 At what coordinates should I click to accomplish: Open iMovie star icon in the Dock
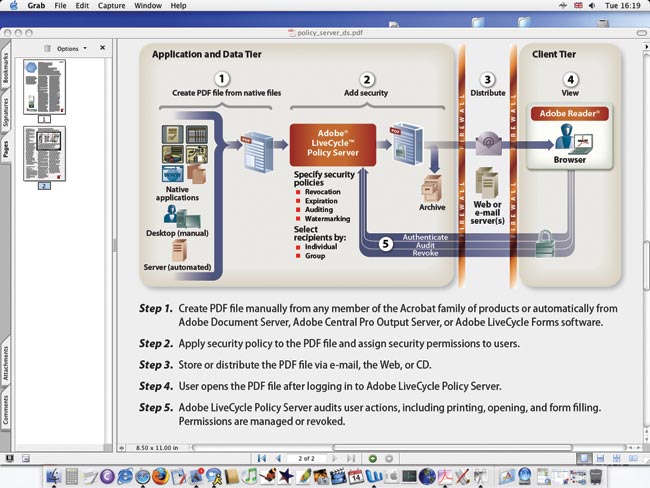coord(285,476)
